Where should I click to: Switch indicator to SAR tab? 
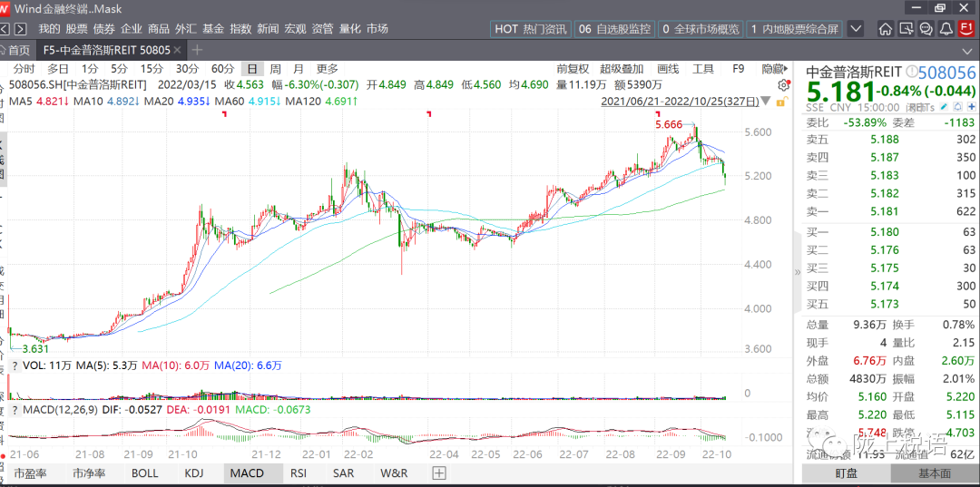[343, 473]
